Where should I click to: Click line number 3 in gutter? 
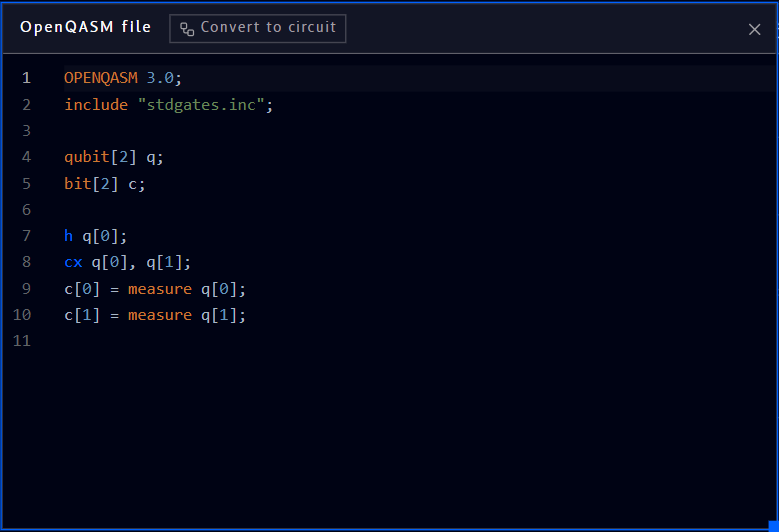click(x=26, y=131)
